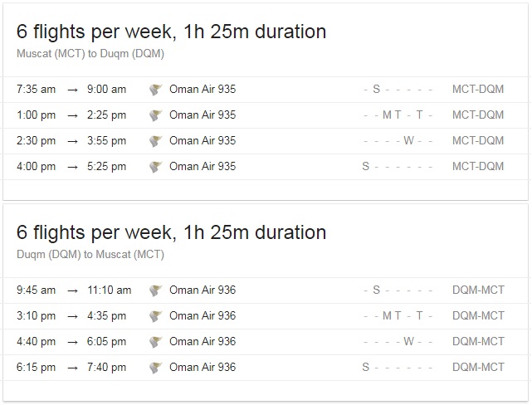Click Oman Air logo on 6:15 pm flight

pos(156,368)
